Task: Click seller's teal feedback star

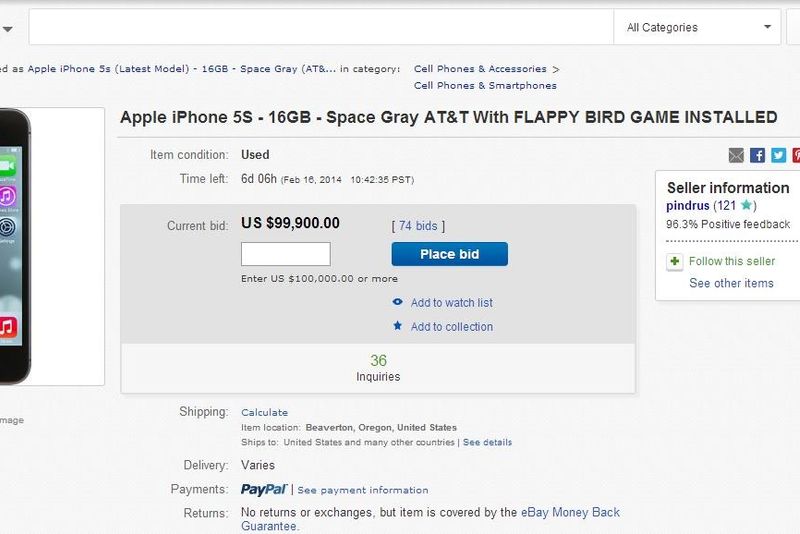Action: (745, 206)
